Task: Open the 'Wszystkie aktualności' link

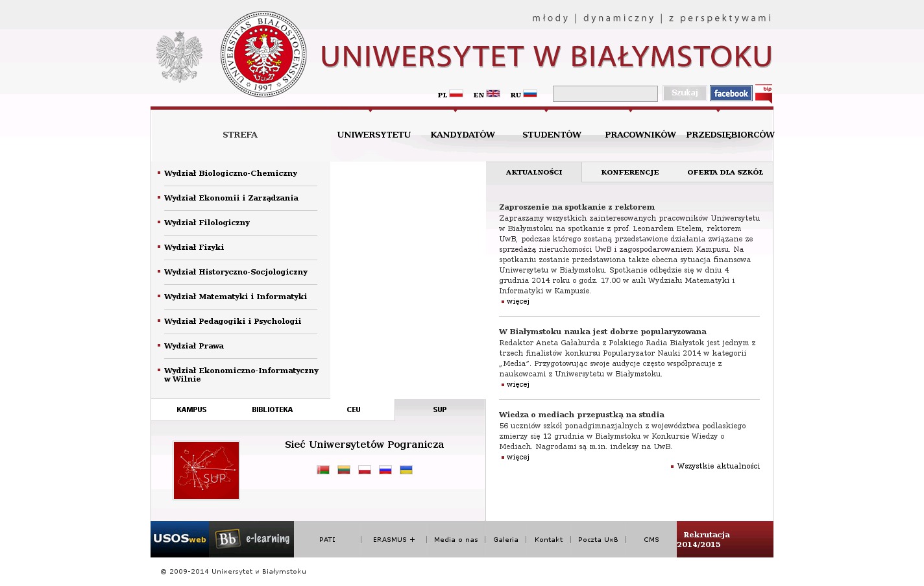Action: click(718, 466)
